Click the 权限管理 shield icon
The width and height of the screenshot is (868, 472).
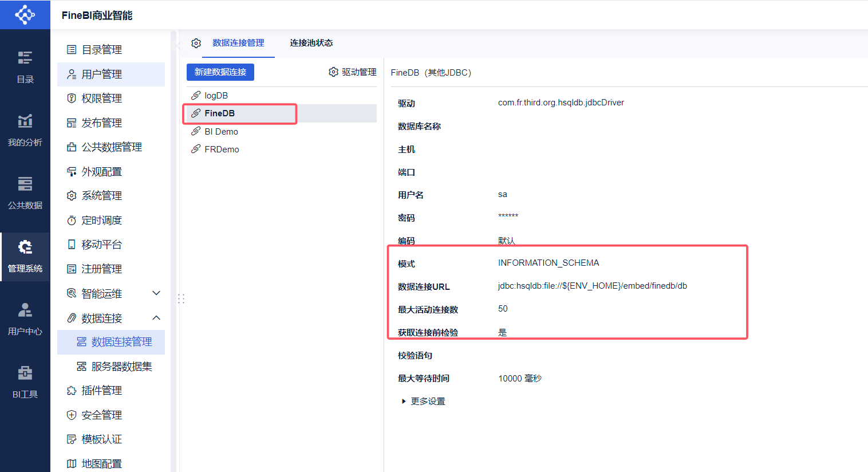(x=72, y=99)
